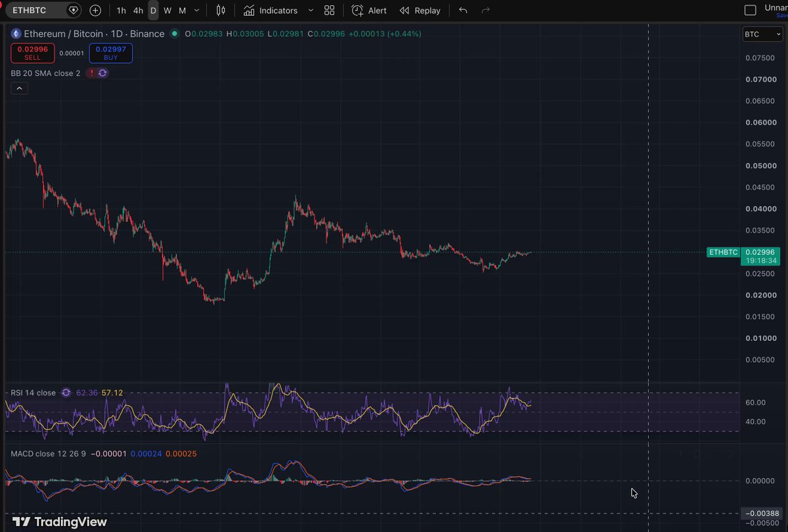The image size is (788, 532).
Task: Redo the last chart action
Action: (486, 11)
